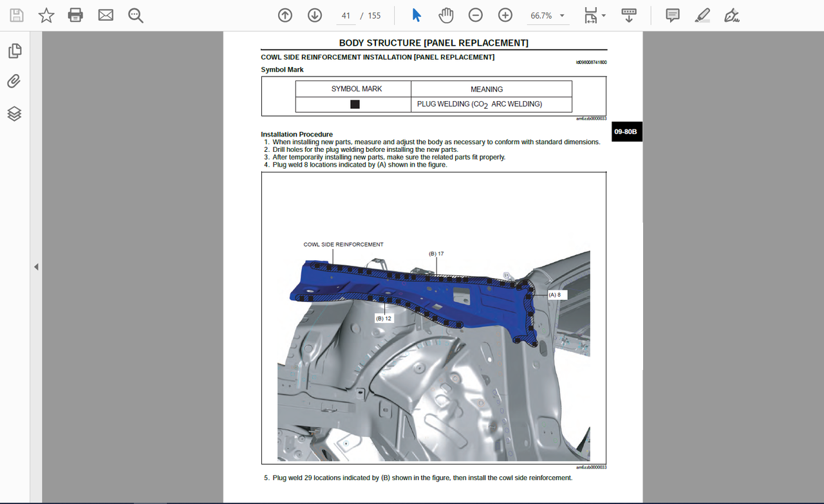Open the Sign document pen tool
This screenshot has width=824, height=504.
tap(731, 15)
